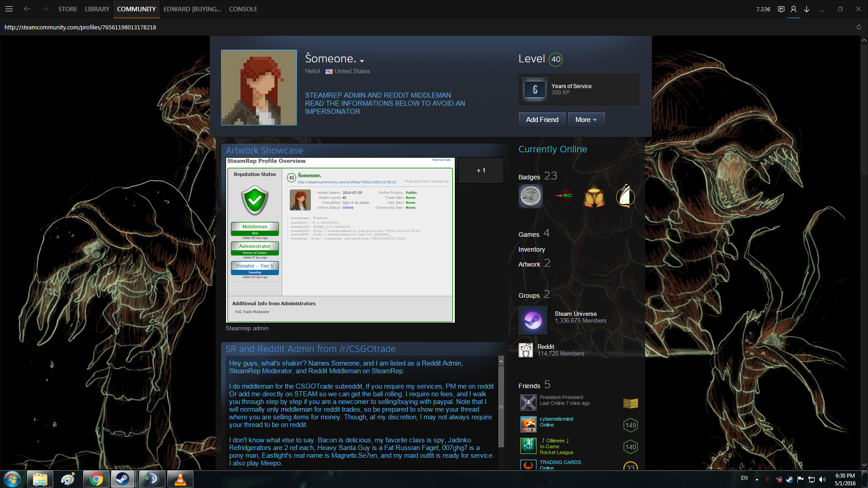Open the Inventory link

pos(531,249)
